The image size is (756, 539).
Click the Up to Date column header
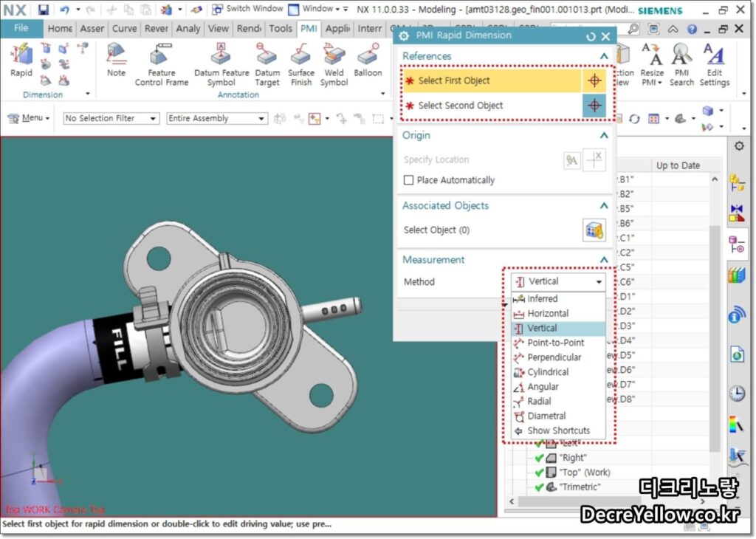[x=678, y=165]
